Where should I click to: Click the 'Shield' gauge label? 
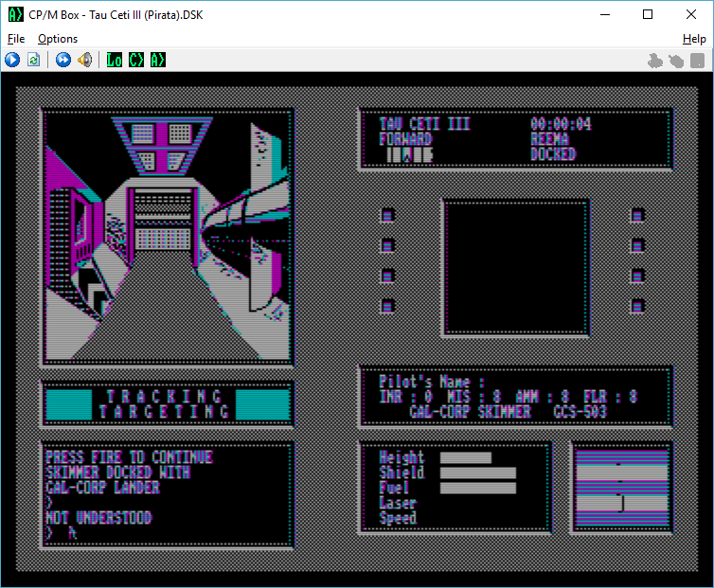point(402,472)
